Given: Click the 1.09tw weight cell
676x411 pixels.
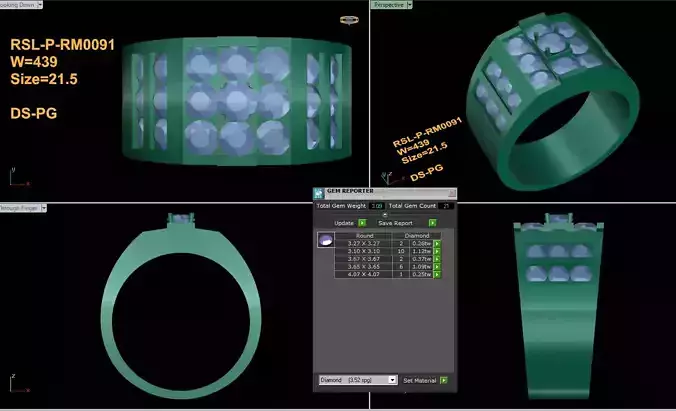Looking at the screenshot, I should [x=422, y=267].
